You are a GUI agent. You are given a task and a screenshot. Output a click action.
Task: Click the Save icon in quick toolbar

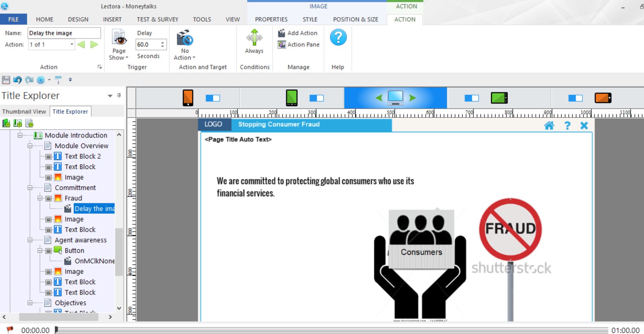coord(6,80)
